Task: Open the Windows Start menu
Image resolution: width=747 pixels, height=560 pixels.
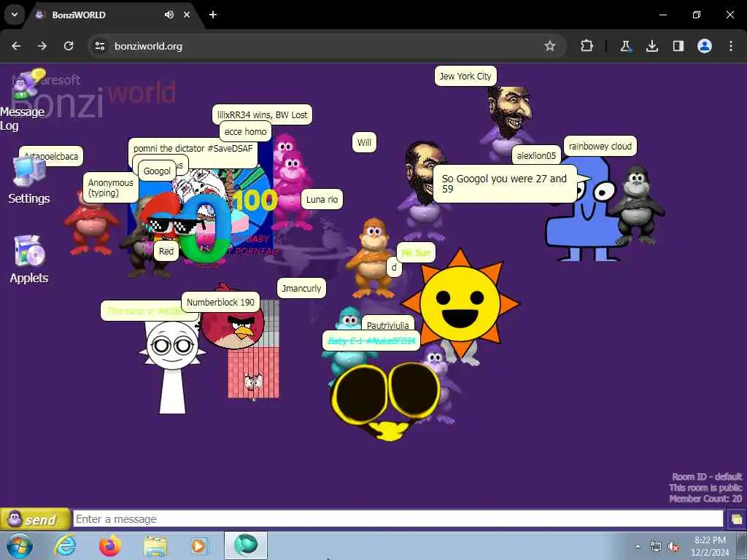Action: tap(18, 546)
